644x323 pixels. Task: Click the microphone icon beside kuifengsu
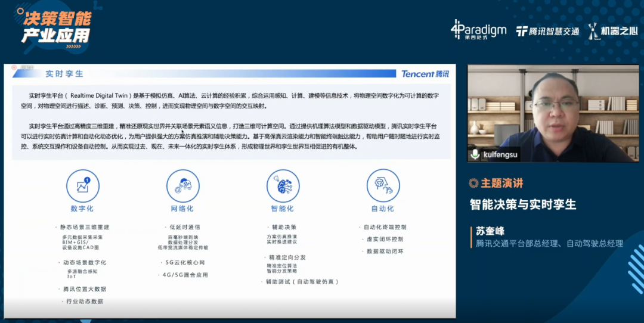475,155
